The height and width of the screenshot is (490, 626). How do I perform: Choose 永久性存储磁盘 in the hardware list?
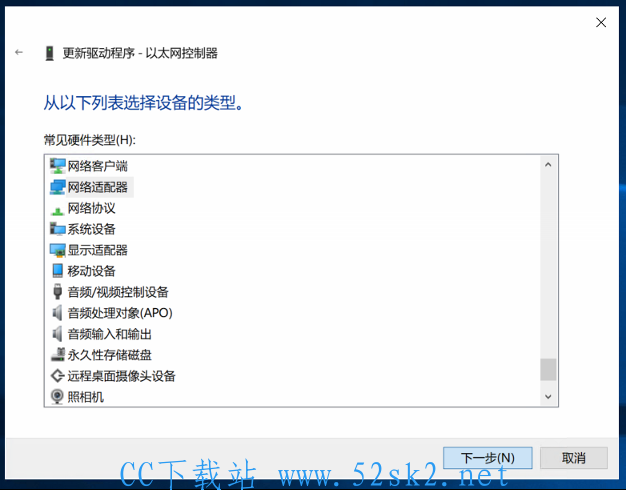[110, 355]
